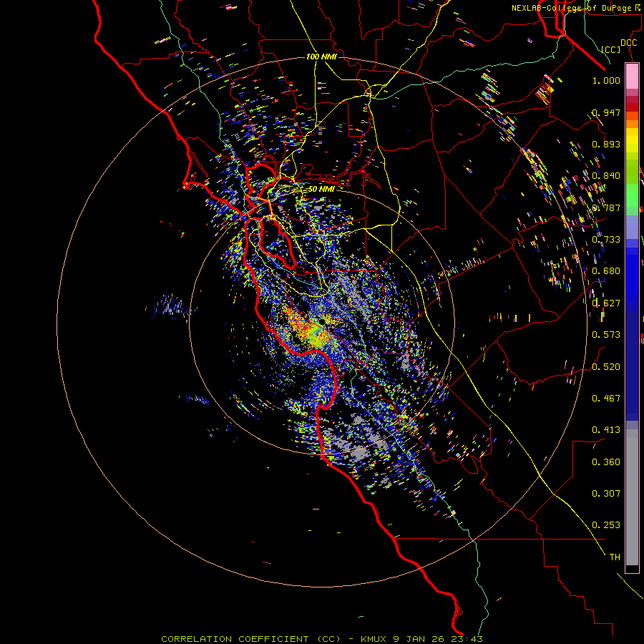Click the TH threshold label

pyautogui.click(x=615, y=557)
